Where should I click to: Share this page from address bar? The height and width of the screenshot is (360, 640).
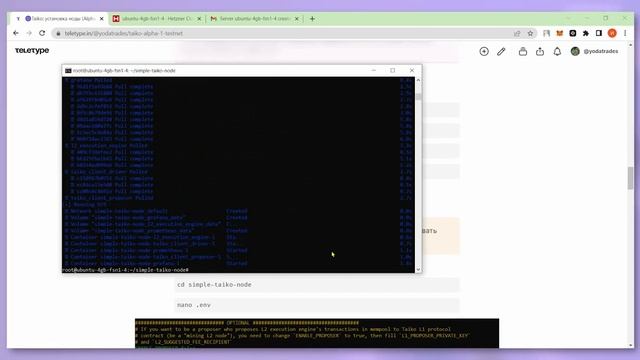517,33
